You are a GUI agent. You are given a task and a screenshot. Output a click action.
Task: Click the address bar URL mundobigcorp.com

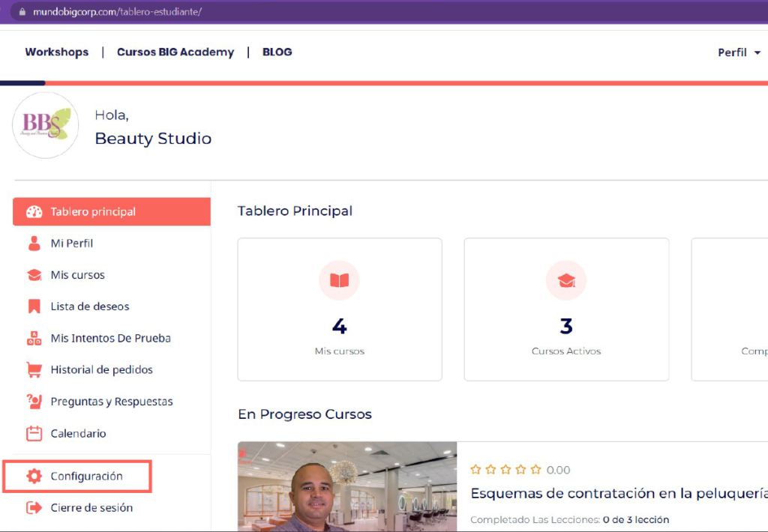pos(118,12)
